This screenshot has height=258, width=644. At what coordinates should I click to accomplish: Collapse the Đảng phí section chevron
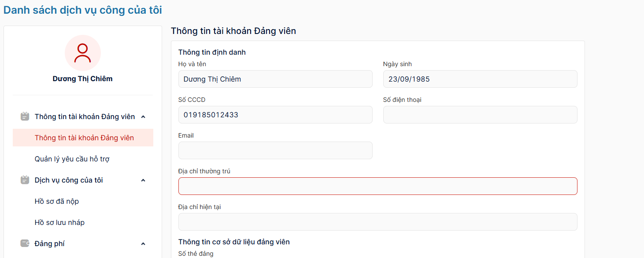click(143, 244)
